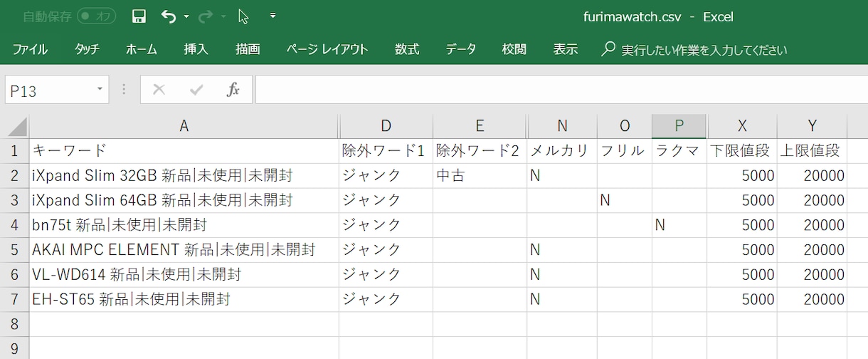Viewport: 868px width, 359px height.
Task: Select row 4 header
Action: click(14, 225)
